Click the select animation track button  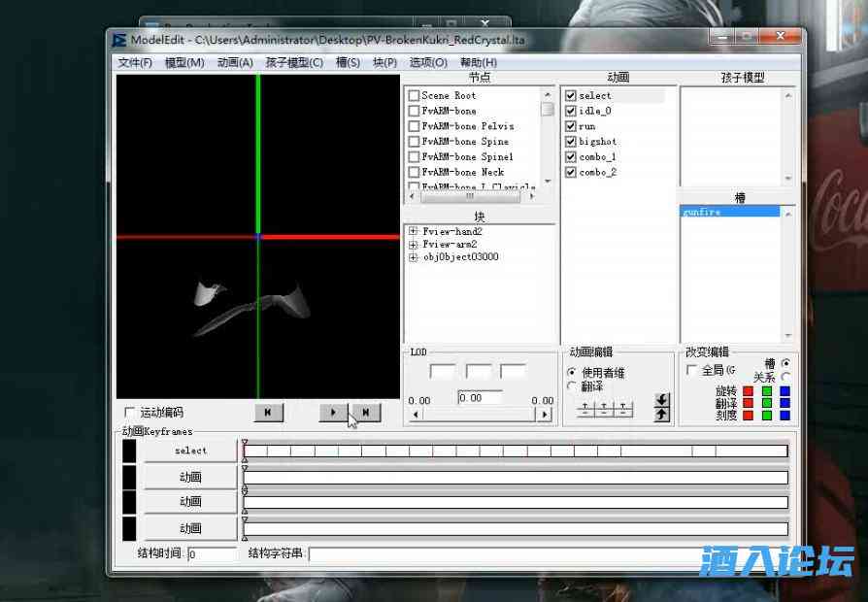[190, 451]
